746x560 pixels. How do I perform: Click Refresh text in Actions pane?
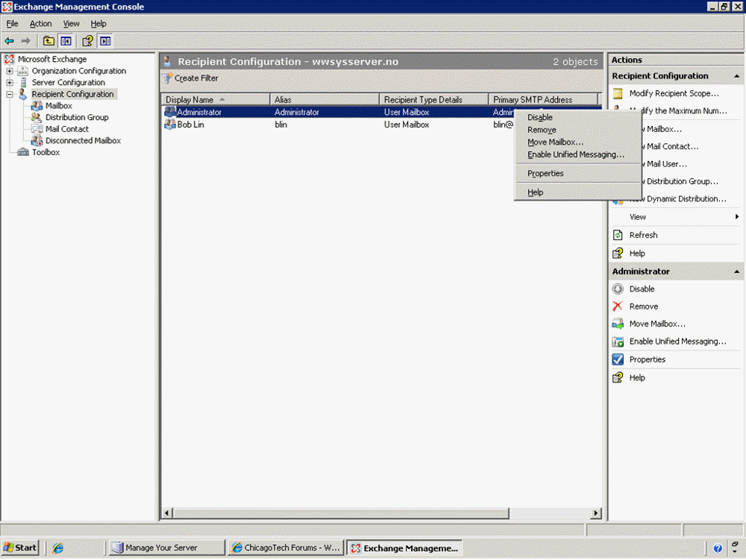(x=643, y=235)
